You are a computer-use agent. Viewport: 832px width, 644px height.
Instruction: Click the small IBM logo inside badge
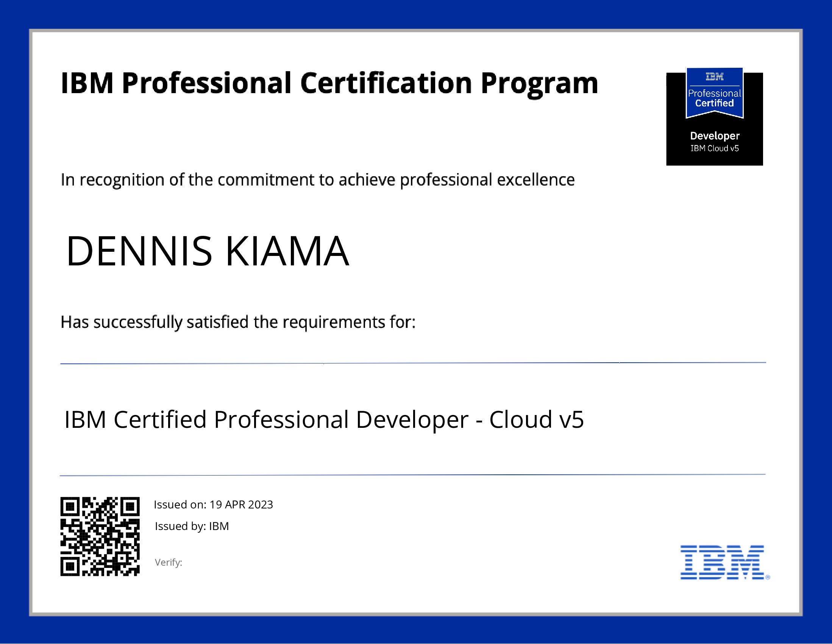click(x=714, y=77)
